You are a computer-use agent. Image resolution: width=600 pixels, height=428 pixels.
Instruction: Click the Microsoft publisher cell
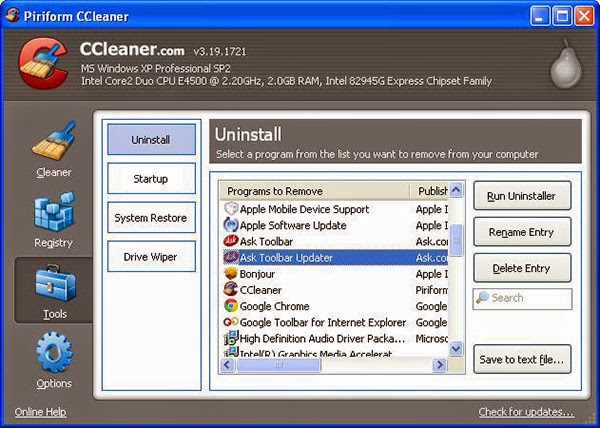click(431, 338)
